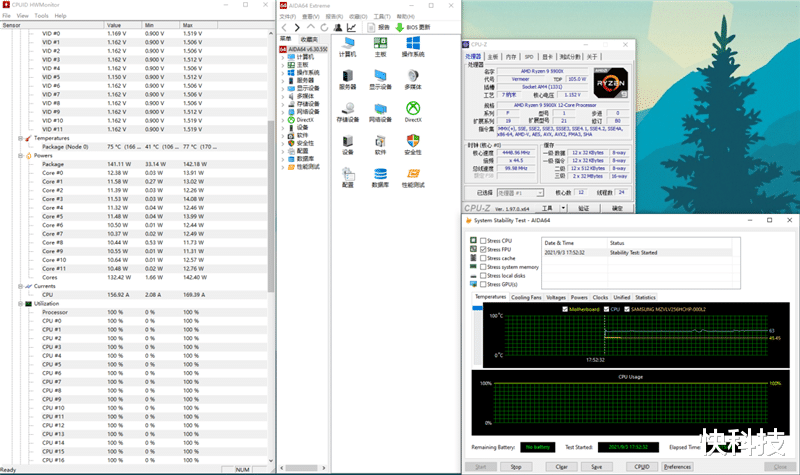800x475 pixels.
Task: Enable the Stress CPU checkbox
Action: coord(484,241)
